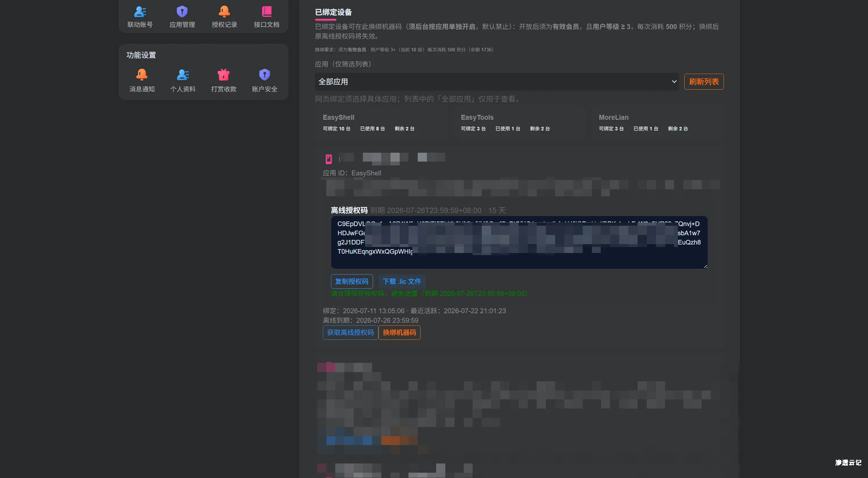Click the 获取离线授权码 button

pyautogui.click(x=350, y=332)
